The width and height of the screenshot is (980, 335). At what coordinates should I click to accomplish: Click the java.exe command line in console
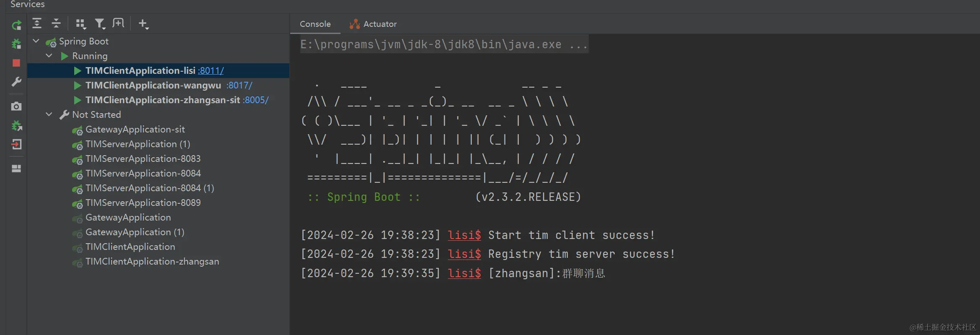pos(444,44)
